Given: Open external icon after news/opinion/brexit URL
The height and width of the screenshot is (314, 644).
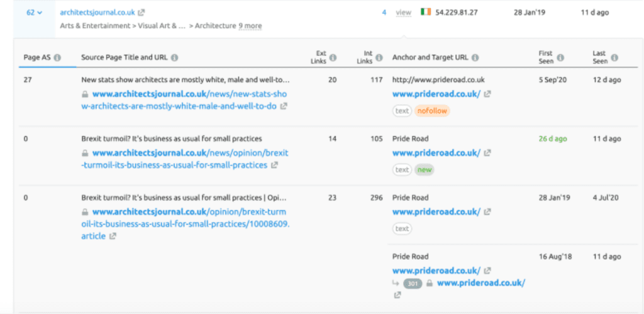Looking at the screenshot, I should coord(274,165).
